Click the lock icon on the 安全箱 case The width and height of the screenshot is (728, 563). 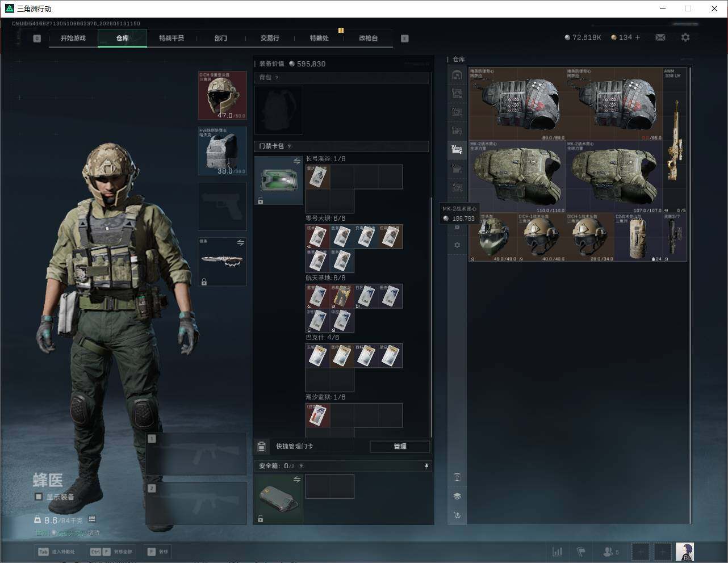click(260, 518)
